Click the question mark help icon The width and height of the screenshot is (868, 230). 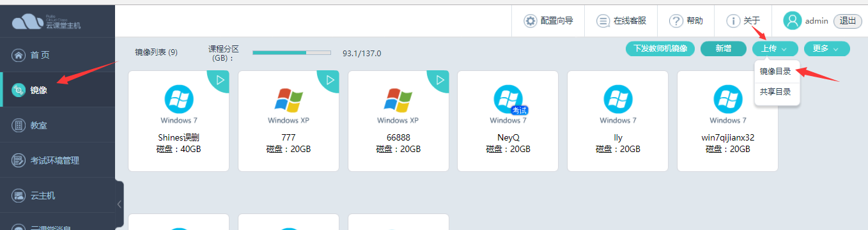676,20
